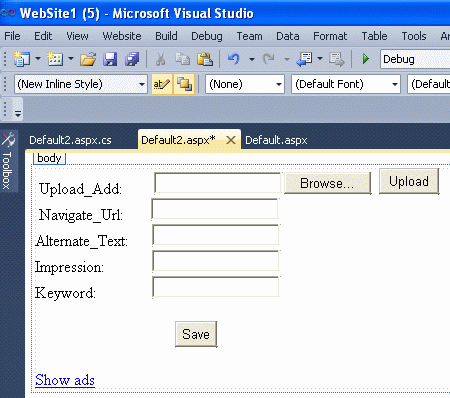Open the Redo history dropdown arrow
450x398 pixels.
(x=287, y=59)
